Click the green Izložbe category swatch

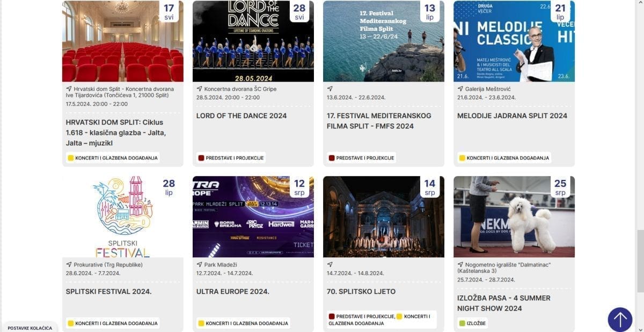(462, 323)
